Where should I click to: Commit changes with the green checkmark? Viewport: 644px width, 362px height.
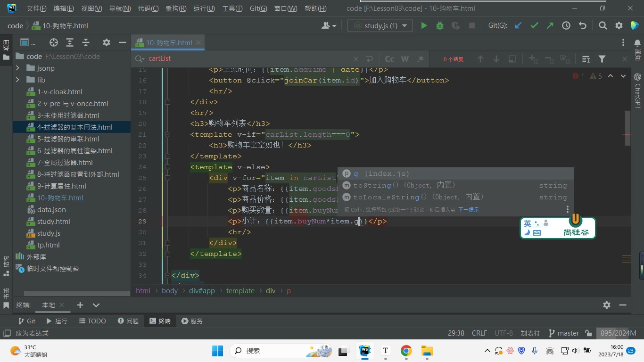click(534, 26)
